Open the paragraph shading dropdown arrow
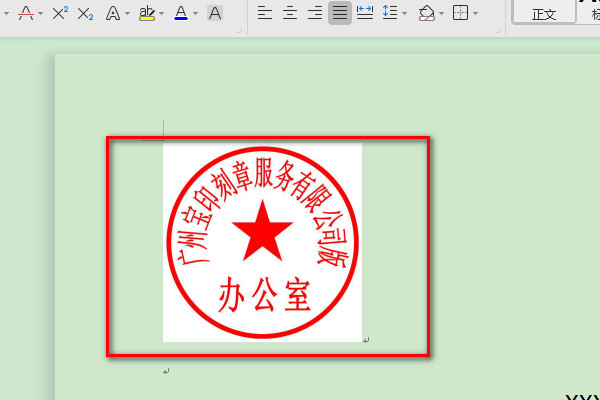Screen dimensions: 600x400 (442, 14)
